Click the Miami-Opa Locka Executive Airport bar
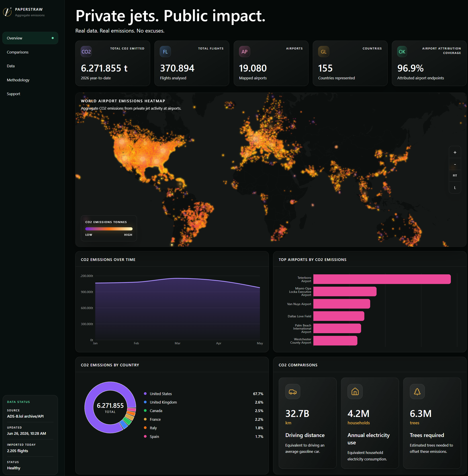The width and height of the screenshot is (468, 476). point(345,291)
